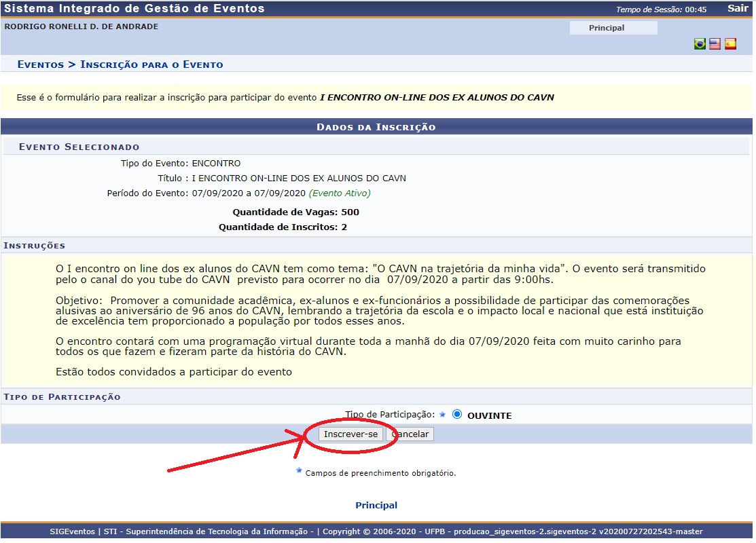Click the green Evento Ativo status text
Image resolution: width=756 pixels, height=543 pixels.
pyautogui.click(x=340, y=193)
